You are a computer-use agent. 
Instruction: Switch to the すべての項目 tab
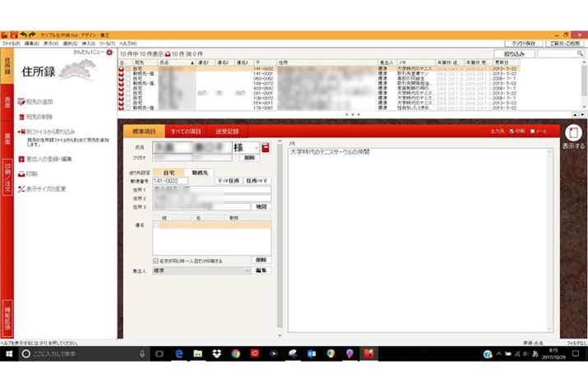(186, 131)
